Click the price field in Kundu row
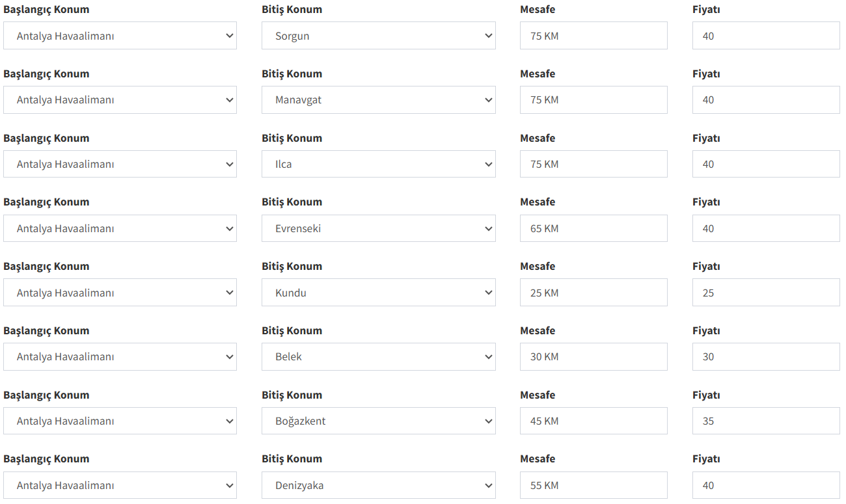This screenshot has width=846, height=504. (x=765, y=293)
